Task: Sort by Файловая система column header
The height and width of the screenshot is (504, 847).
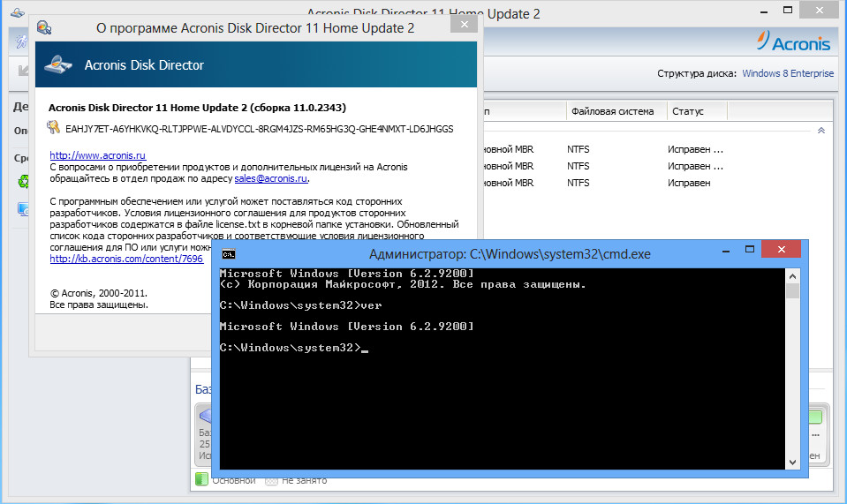Action: (x=612, y=111)
